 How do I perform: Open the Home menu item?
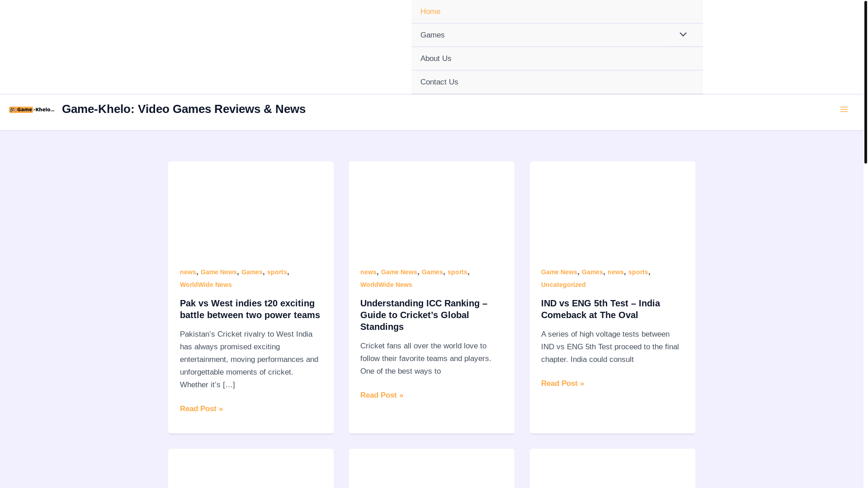point(557,12)
